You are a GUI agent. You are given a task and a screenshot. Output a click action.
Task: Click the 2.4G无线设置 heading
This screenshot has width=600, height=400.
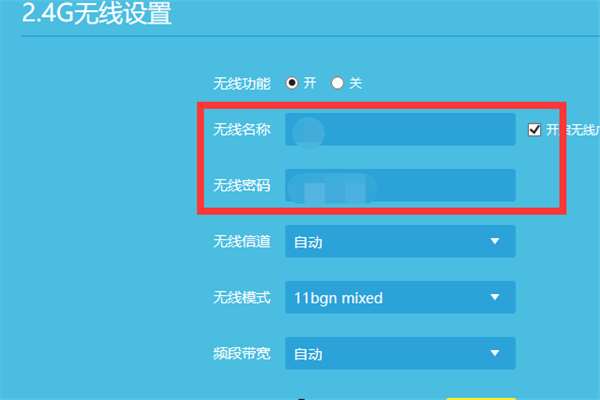97,13
